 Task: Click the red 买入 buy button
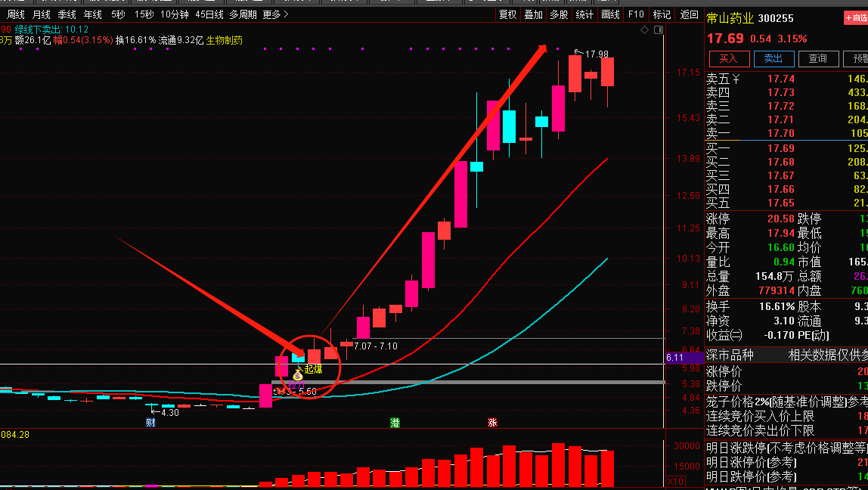click(729, 59)
